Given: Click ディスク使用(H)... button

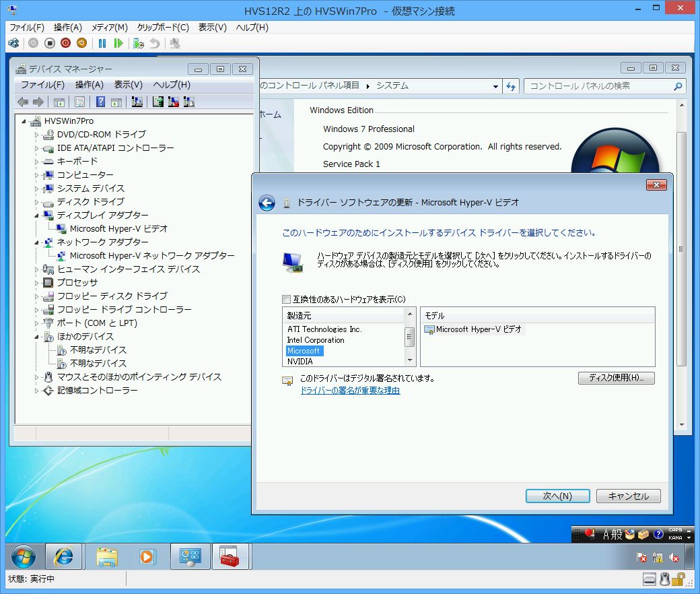Looking at the screenshot, I should [x=616, y=378].
